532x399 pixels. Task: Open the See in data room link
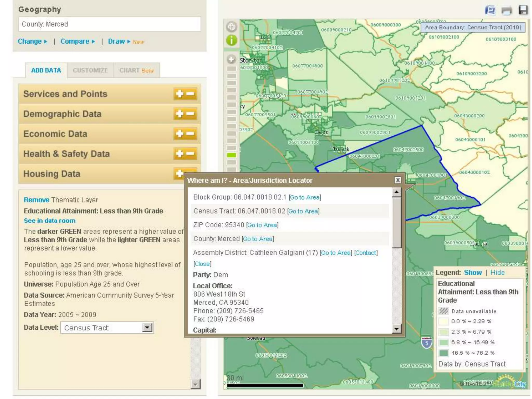50,221
